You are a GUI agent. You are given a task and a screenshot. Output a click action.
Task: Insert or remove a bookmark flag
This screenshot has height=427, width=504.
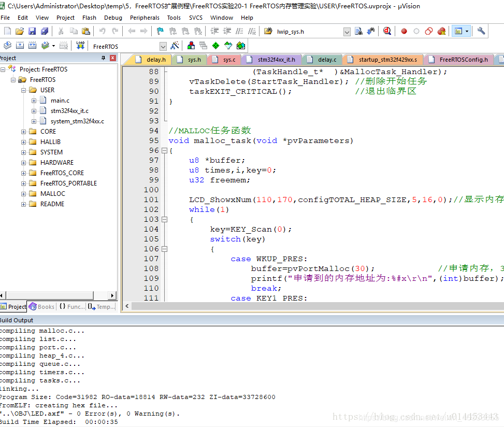click(x=160, y=31)
